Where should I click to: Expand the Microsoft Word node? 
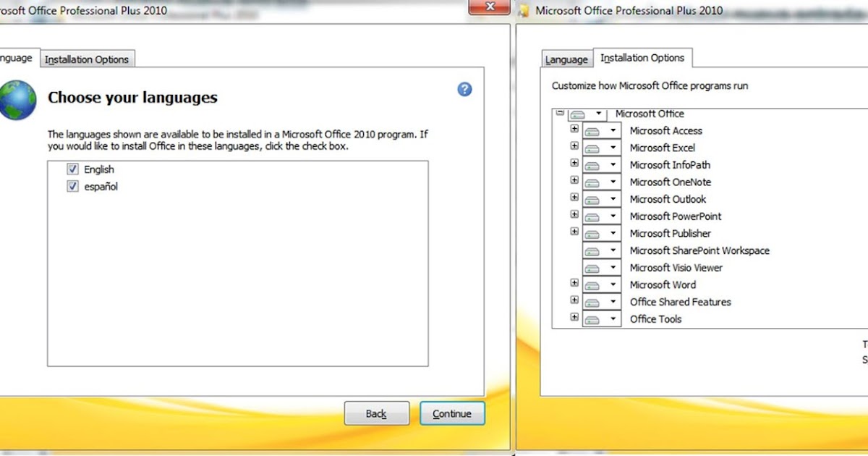[x=574, y=283]
